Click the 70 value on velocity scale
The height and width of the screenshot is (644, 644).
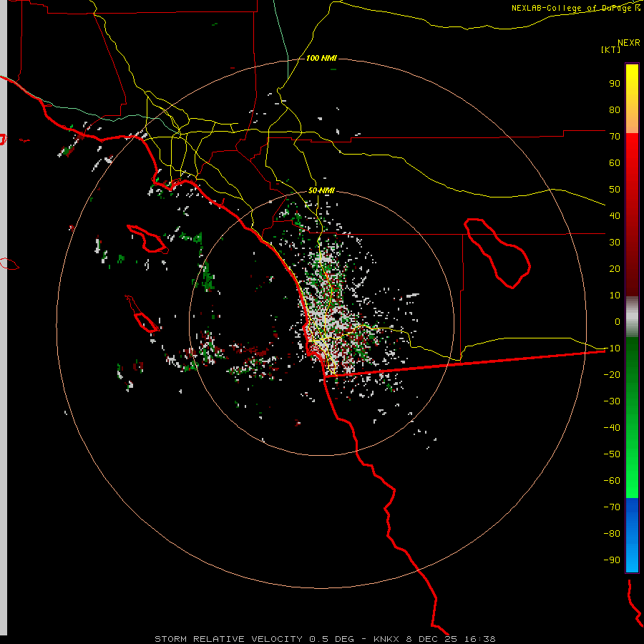(615, 137)
